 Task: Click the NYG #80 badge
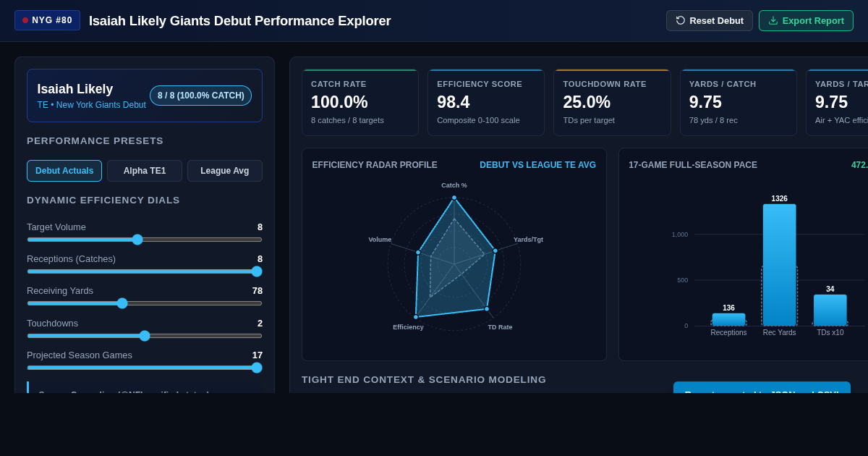(47, 20)
